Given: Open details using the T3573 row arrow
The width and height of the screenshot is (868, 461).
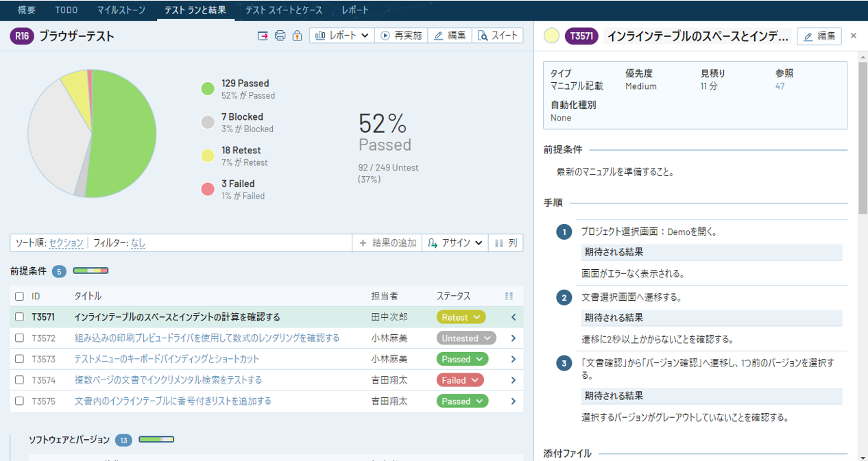Looking at the screenshot, I should pyautogui.click(x=513, y=359).
